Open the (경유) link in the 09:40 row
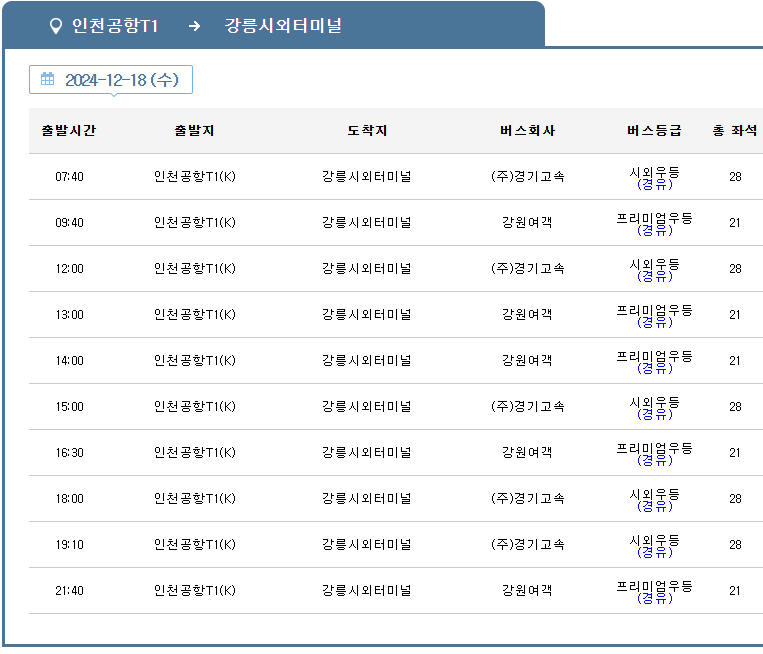Viewport: 763px width, 654px height. point(654,230)
